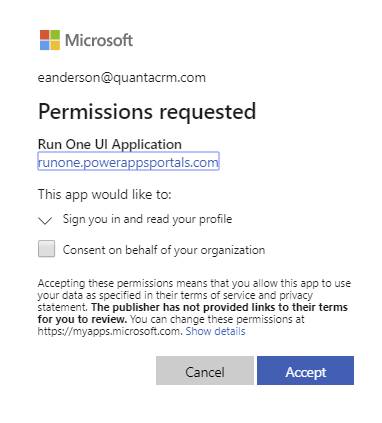Cancel the permissions request

click(205, 370)
